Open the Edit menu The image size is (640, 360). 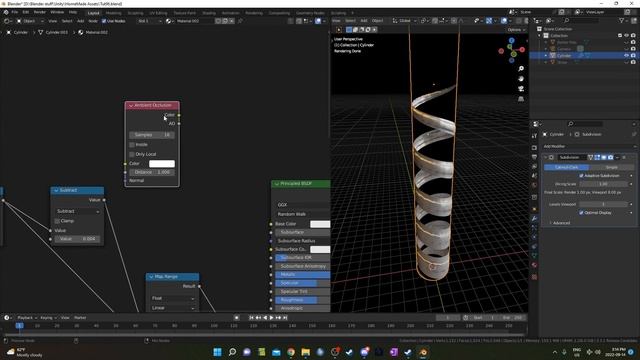(x=26, y=12)
